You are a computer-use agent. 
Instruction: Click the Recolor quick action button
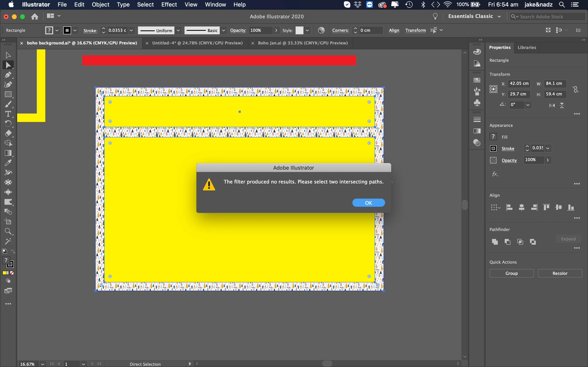tap(560, 273)
